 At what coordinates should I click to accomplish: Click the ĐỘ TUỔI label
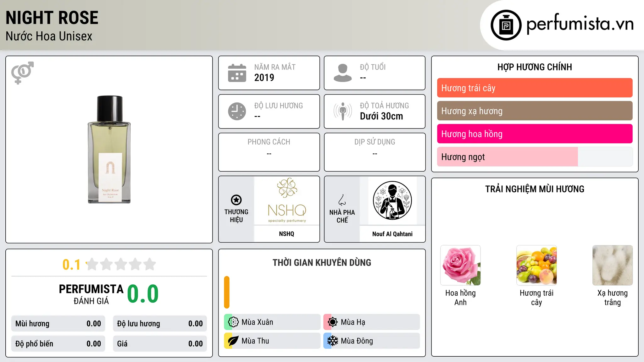pyautogui.click(x=373, y=67)
